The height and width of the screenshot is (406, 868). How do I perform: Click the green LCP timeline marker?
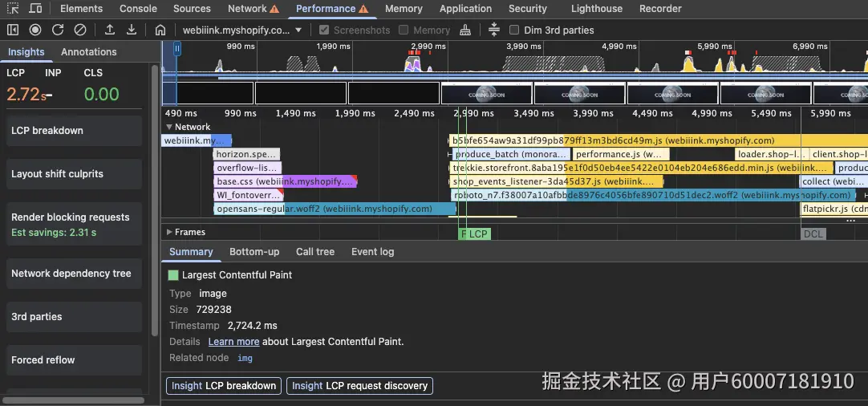[x=478, y=233]
